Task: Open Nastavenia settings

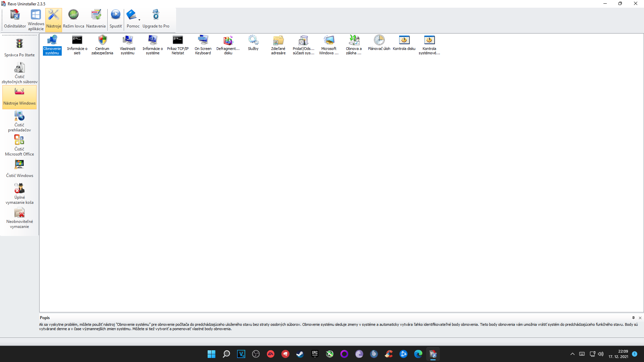Action: tap(96, 19)
